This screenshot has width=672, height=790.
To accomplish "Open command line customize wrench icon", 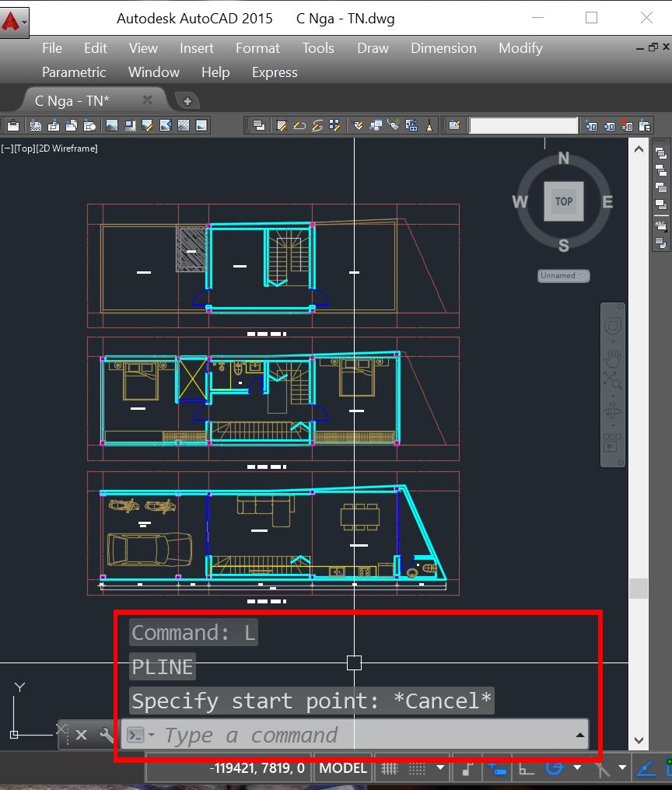I will click(x=107, y=735).
